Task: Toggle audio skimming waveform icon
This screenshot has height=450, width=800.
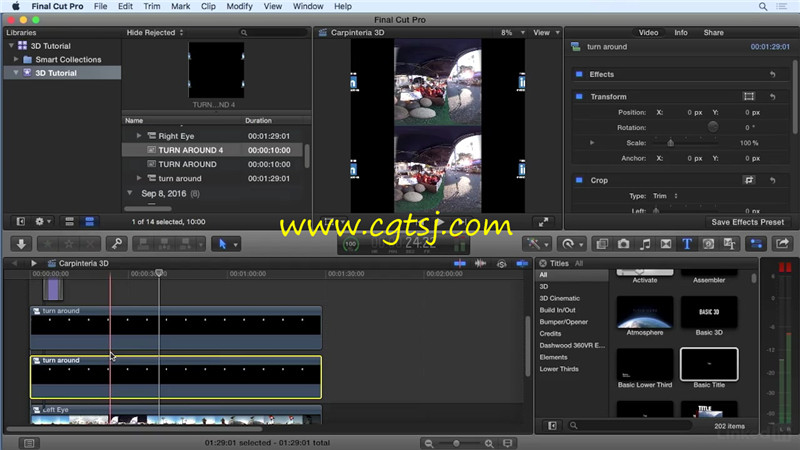Action: (480, 263)
